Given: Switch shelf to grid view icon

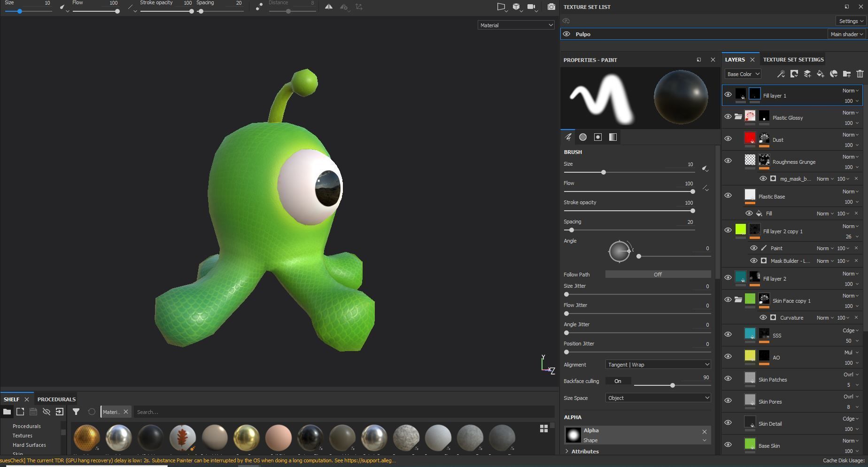Looking at the screenshot, I should coord(544,429).
